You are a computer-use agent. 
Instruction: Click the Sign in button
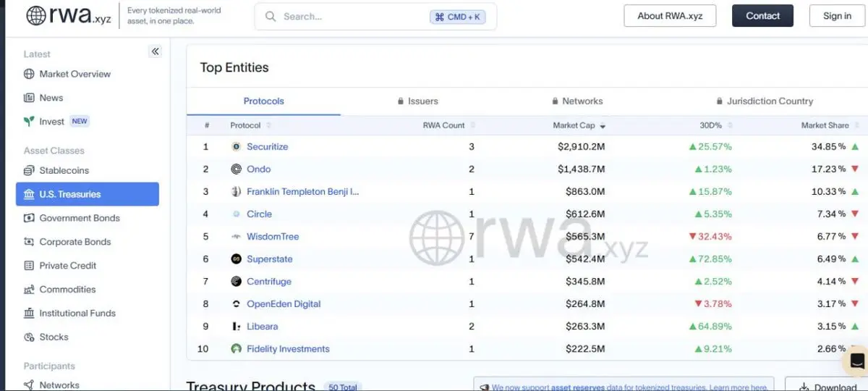tap(837, 16)
